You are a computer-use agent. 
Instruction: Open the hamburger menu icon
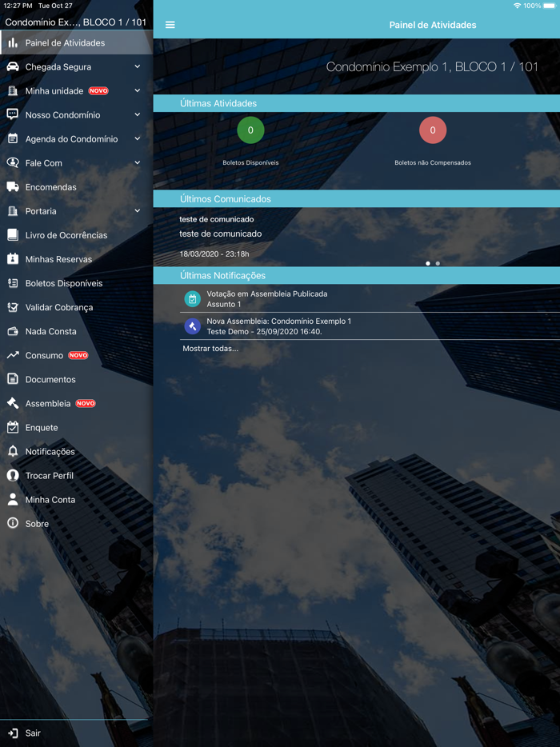coord(170,25)
